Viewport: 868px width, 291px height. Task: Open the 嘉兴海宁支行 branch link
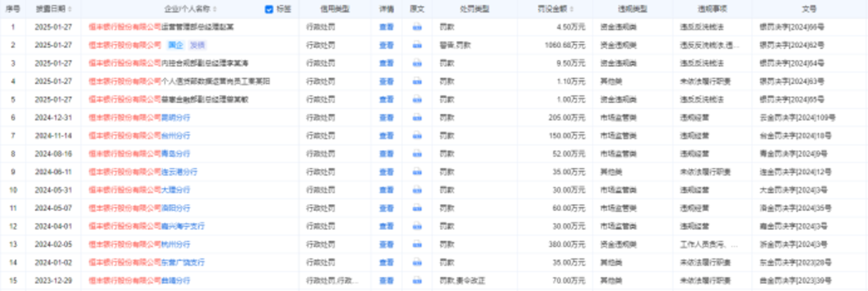click(x=183, y=226)
